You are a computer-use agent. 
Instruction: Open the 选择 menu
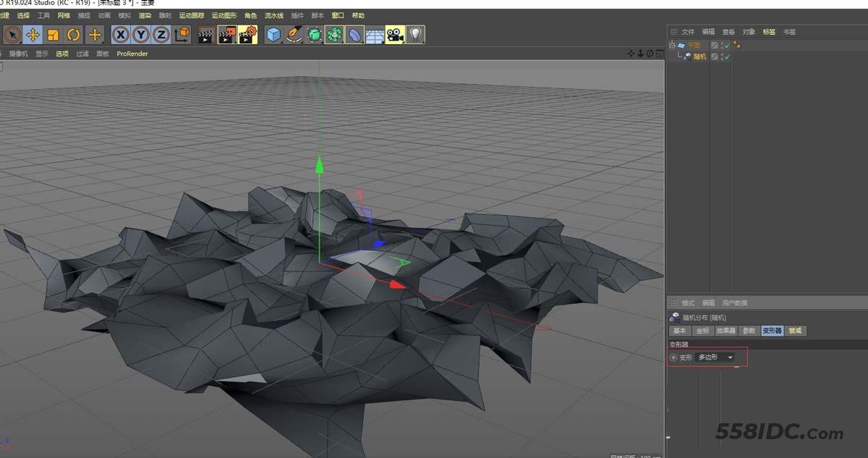pyautogui.click(x=23, y=15)
